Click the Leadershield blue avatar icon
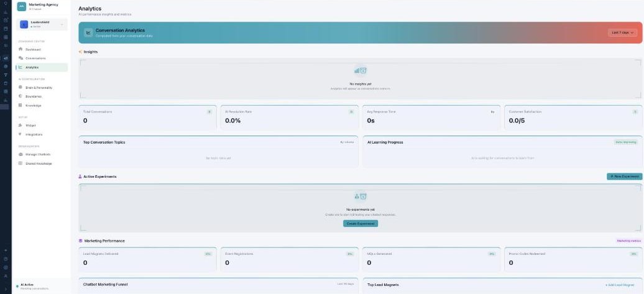 (x=24, y=25)
